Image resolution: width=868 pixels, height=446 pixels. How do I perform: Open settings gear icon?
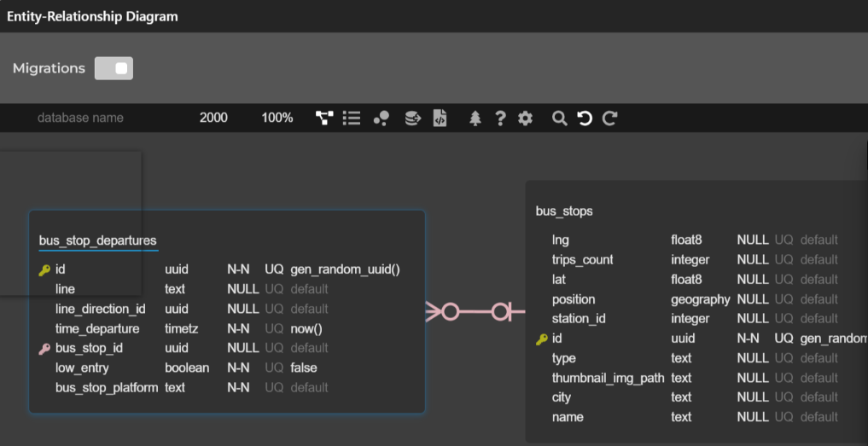click(525, 119)
